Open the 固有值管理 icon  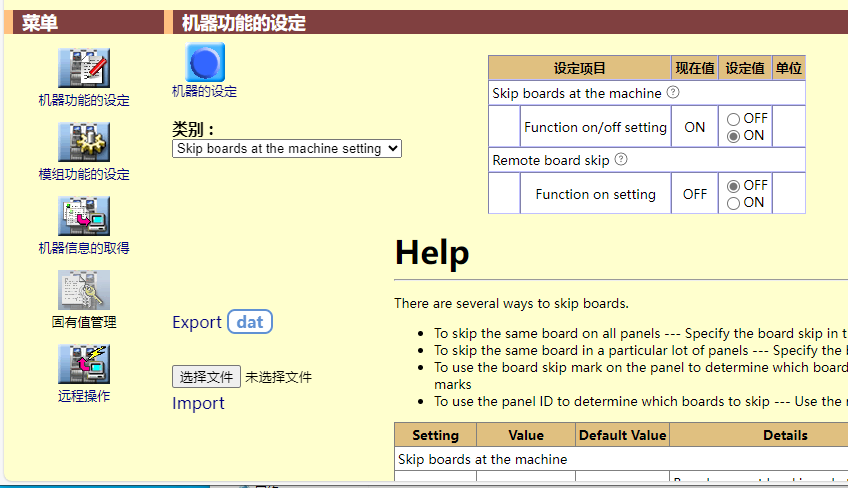(x=84, y=290)
